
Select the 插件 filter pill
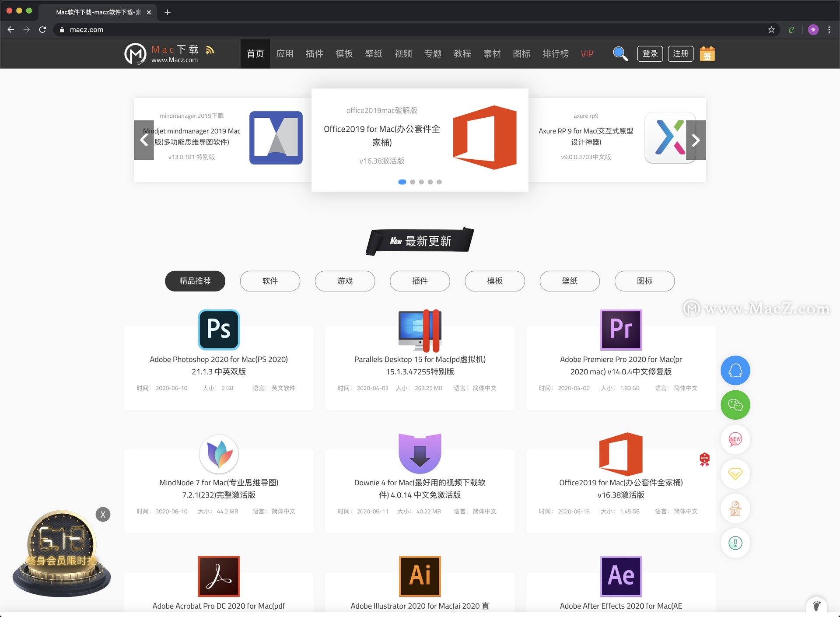pos(420,281)
